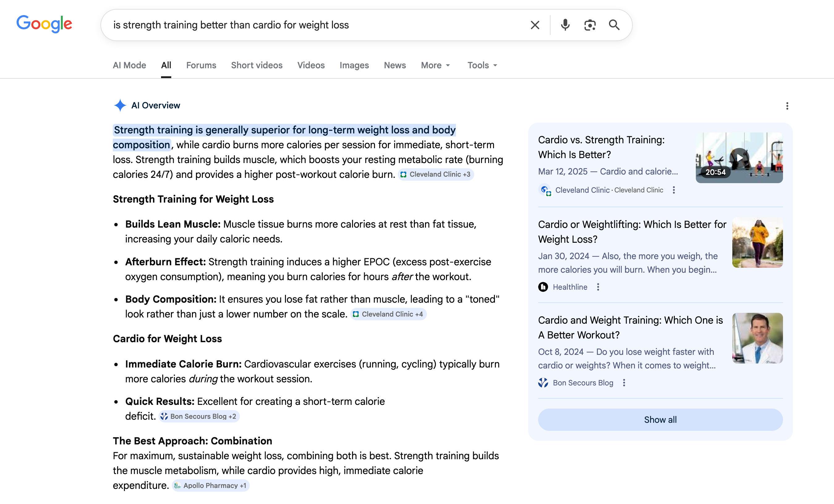Click Show all sources button
834x504 pixels.
pyautogui.click(x=660, y=419)
